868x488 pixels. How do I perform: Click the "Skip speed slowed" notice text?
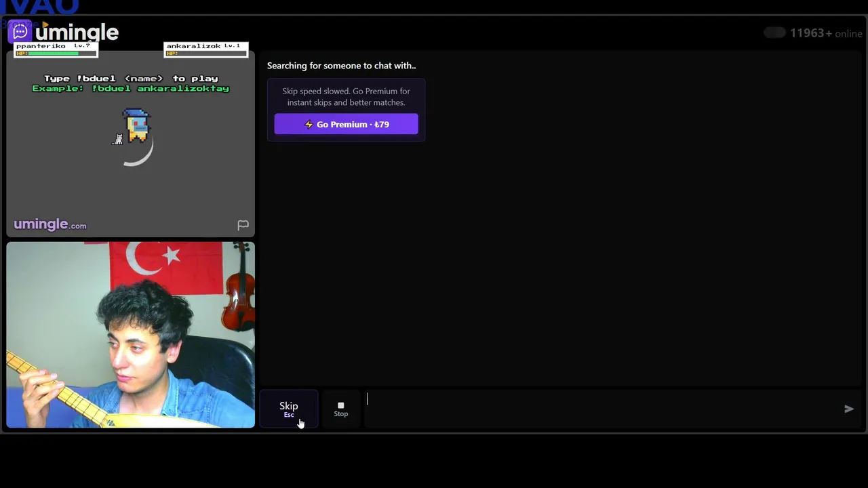[346, 97]
